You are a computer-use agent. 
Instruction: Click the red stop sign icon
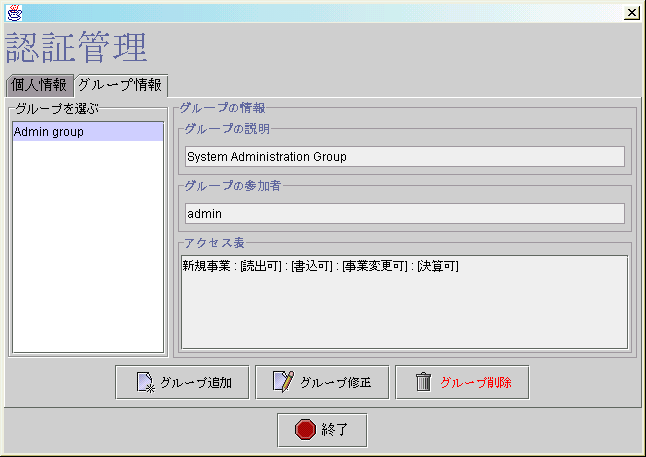[x=305, y=430]
